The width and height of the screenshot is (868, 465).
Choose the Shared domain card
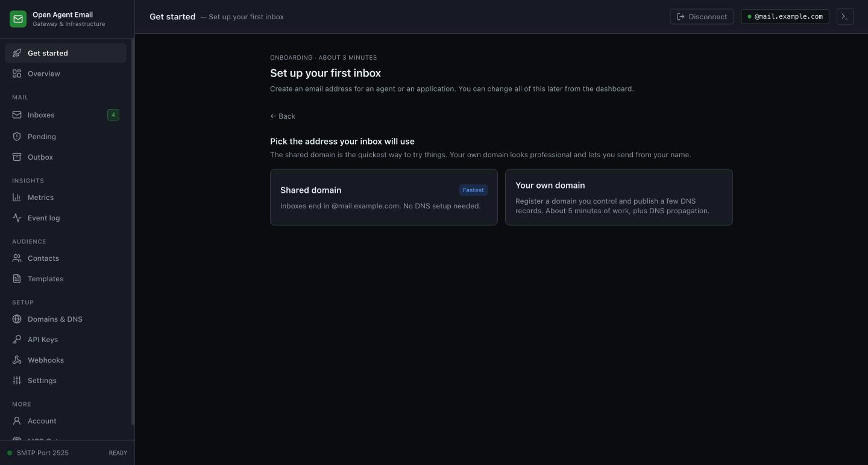coord(384,198)
